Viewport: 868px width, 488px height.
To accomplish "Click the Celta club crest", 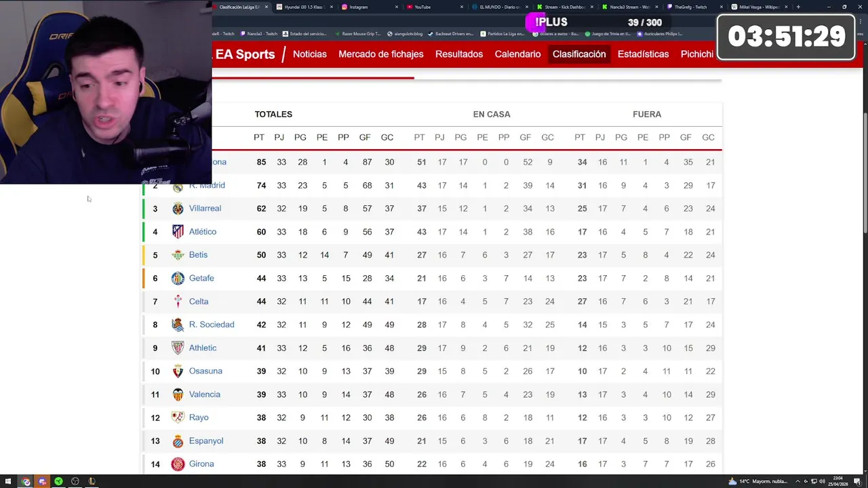I will [178, 302].
